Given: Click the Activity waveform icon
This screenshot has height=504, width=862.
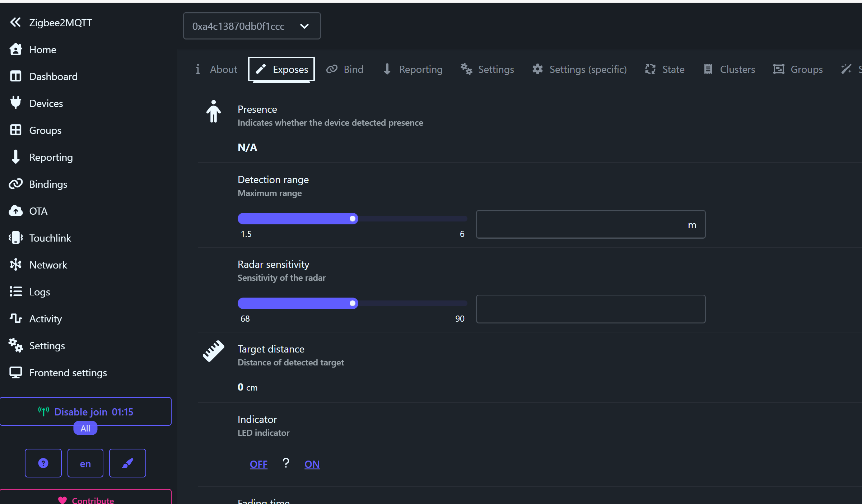Looking at the screenshot, I should click(15, 318).
